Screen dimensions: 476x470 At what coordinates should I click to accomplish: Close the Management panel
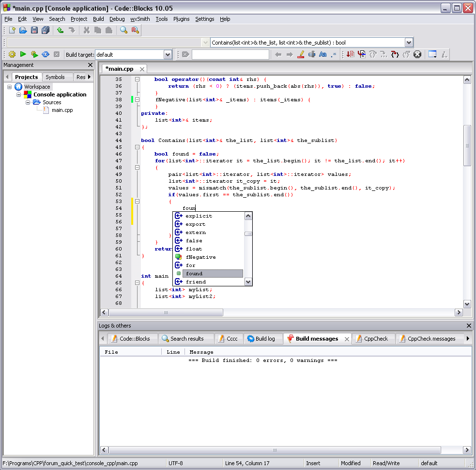pyautogui.click(x=90, y=65)
